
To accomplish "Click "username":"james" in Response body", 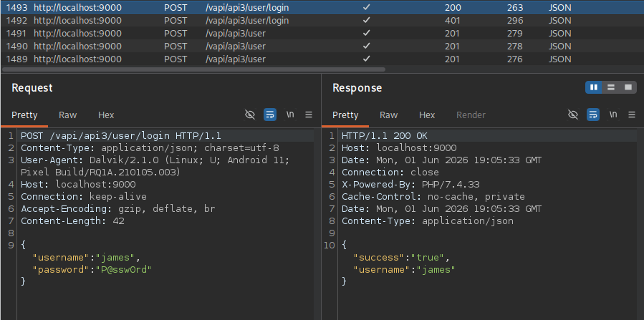I will click(x=405, y=270).
